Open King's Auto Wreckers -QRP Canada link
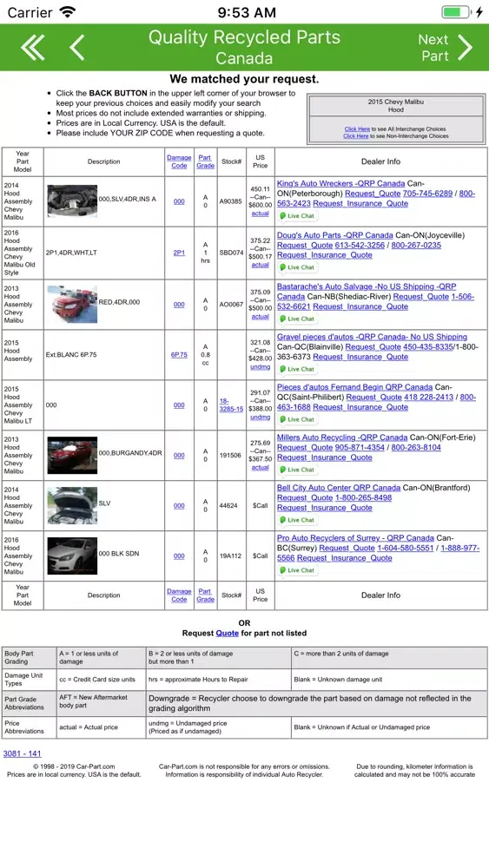 (x=340, y=183)
